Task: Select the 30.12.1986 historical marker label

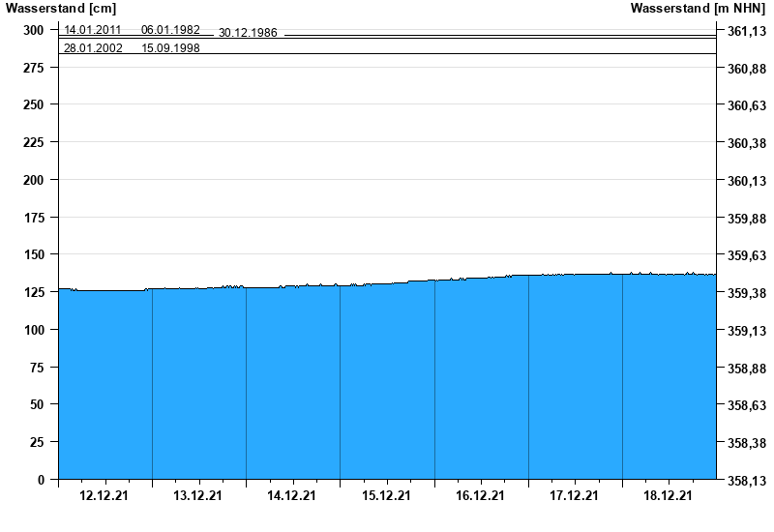Action: [248, 33]
